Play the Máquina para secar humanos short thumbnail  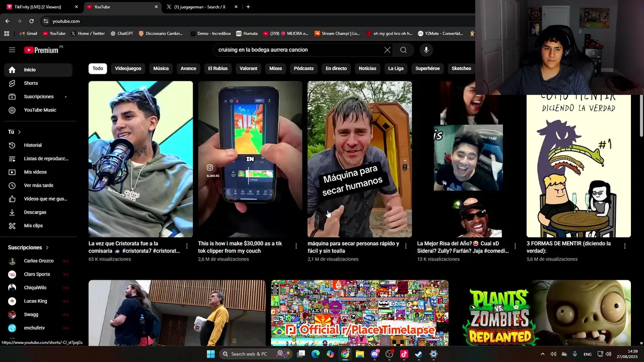(360, 159)
